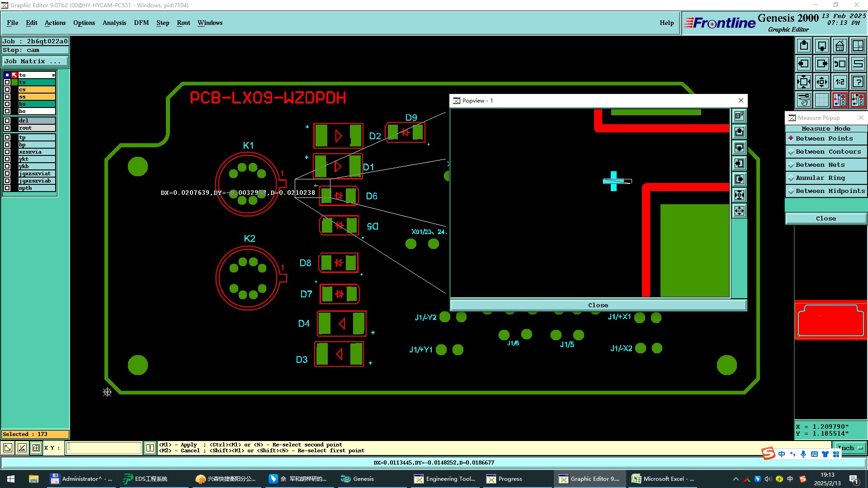Toggle visibility checkbox for layer npth
This screenshot has width=868, height=488.
click(x=7, y=188)
